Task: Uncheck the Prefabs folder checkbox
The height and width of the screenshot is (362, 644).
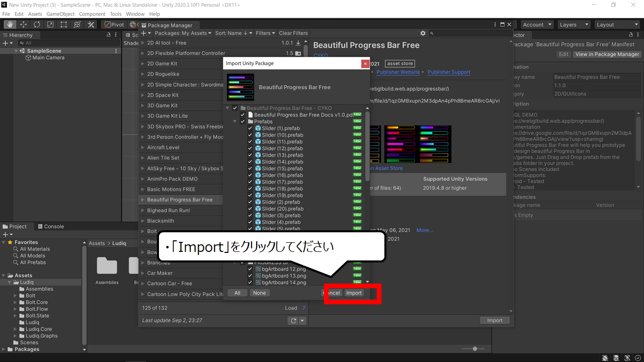Action: [x=243, y=122]
